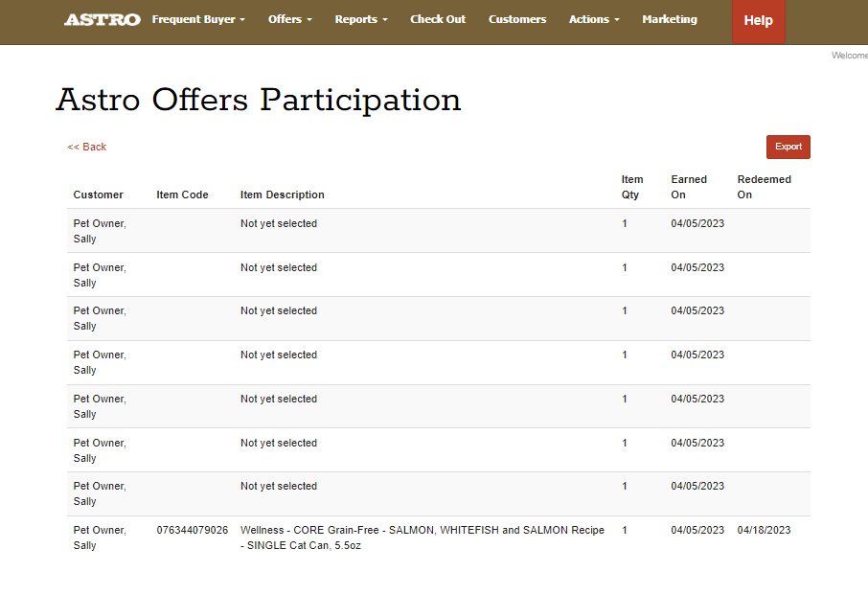Open the Customers menu item
868x595 pixels.
517,19
